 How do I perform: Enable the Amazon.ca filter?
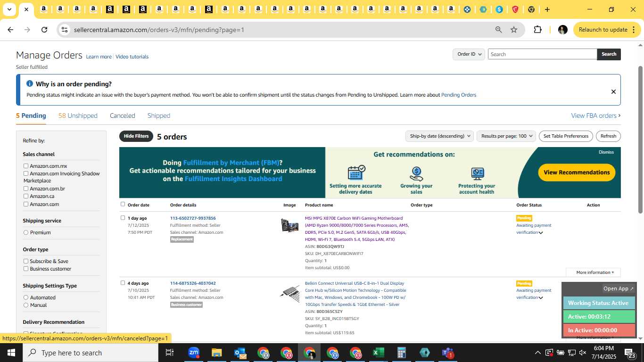point(26,196)
